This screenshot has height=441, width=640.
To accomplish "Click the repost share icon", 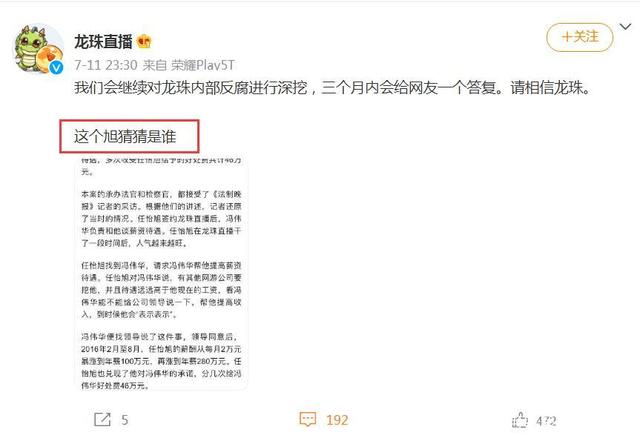I will pyautogui.click(x=102, y=419).
